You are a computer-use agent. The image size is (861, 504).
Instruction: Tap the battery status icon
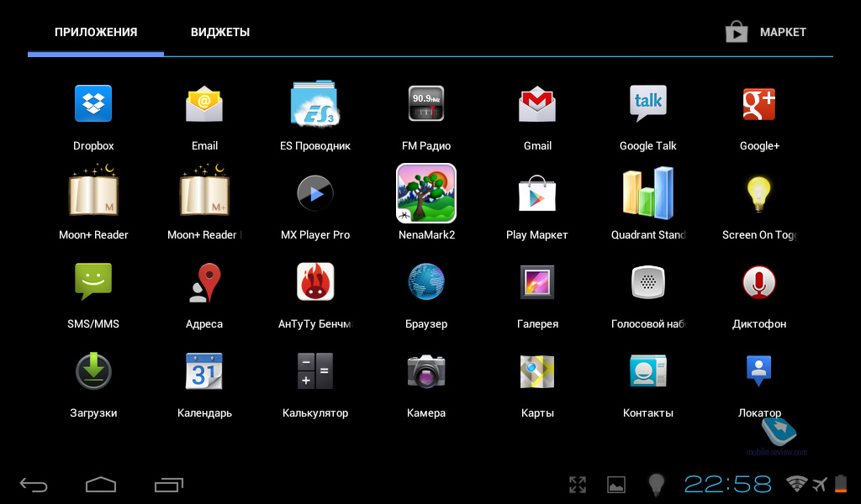(x=841, y=484)
